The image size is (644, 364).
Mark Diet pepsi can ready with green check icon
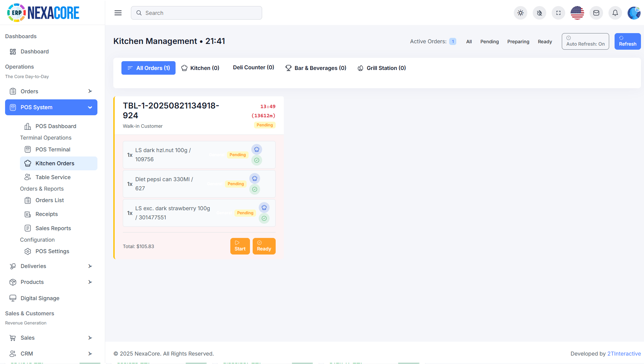[x=255, y=189]
